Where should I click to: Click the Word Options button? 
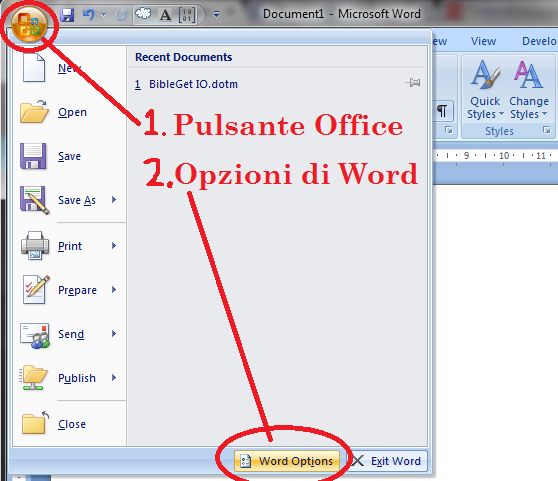tap(287, 461)
